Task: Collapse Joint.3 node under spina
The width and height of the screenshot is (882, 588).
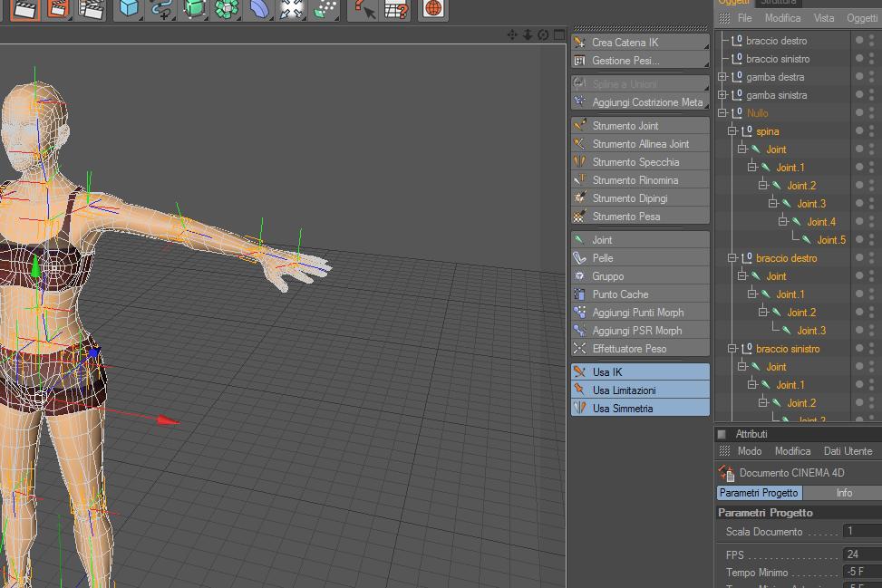Action: pos(773,204)
